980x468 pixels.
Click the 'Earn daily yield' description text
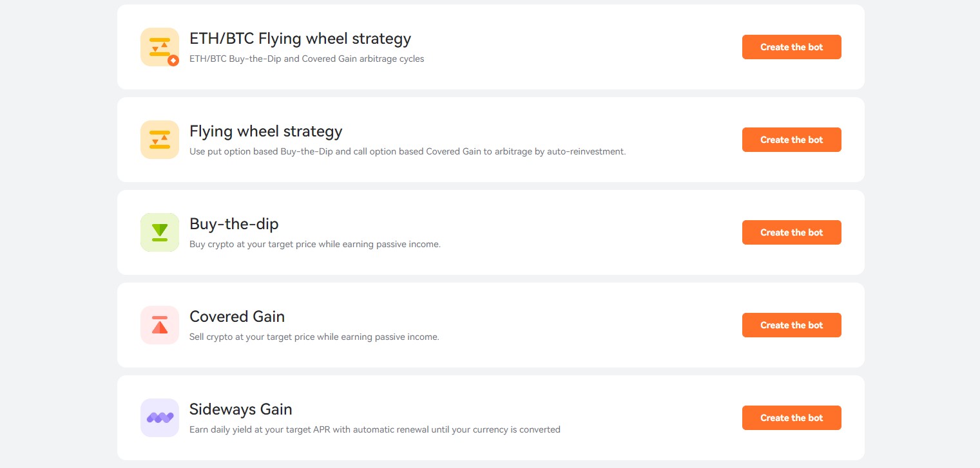(375, 429)
